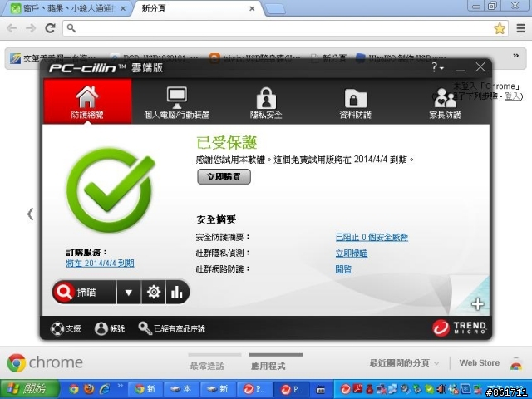Switch to 個人電腦/行動裝置 tab
This screenshot has height=399, width=532.
pyautogui.click(x=176, y=103)
